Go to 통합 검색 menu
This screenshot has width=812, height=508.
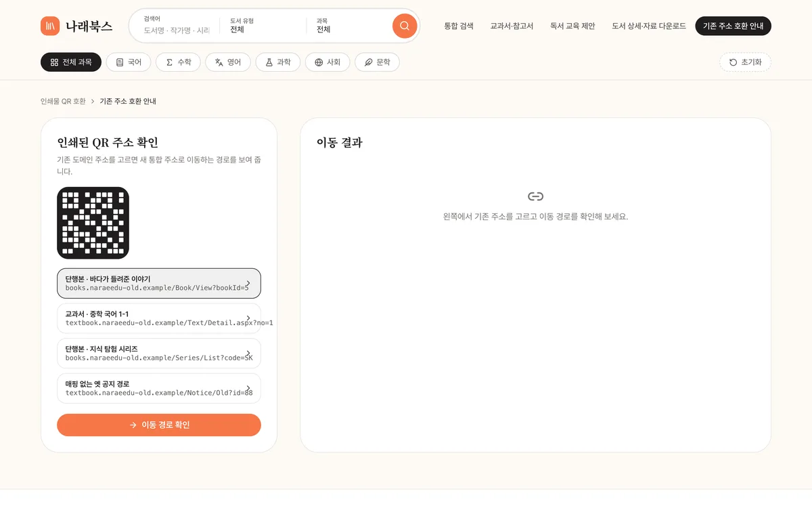pos(459,26)
